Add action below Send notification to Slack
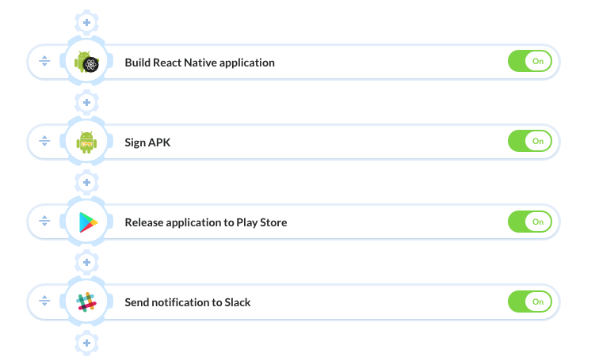The image size is (599, 364). click(x=86, y=343)
